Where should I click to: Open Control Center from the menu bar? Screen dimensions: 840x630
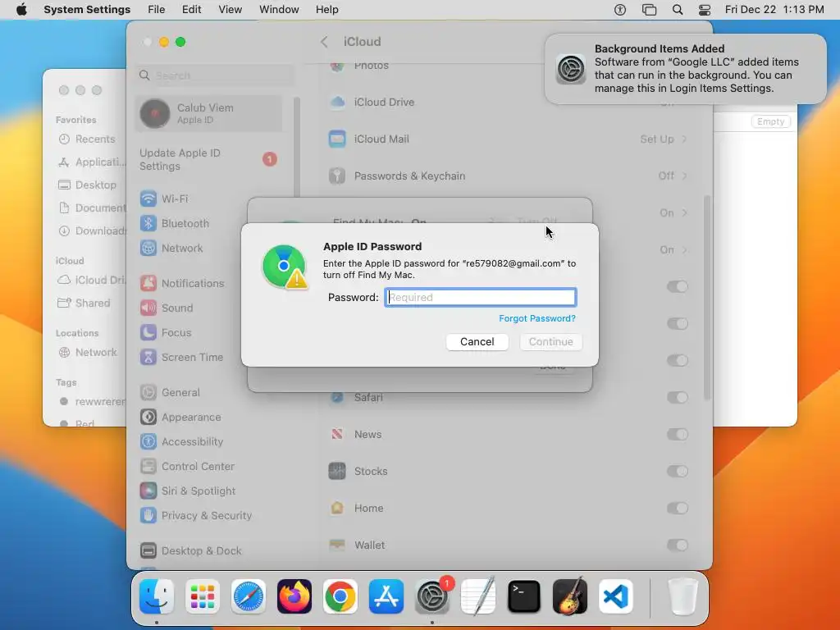pyautogui.click(x=705, y=10)
